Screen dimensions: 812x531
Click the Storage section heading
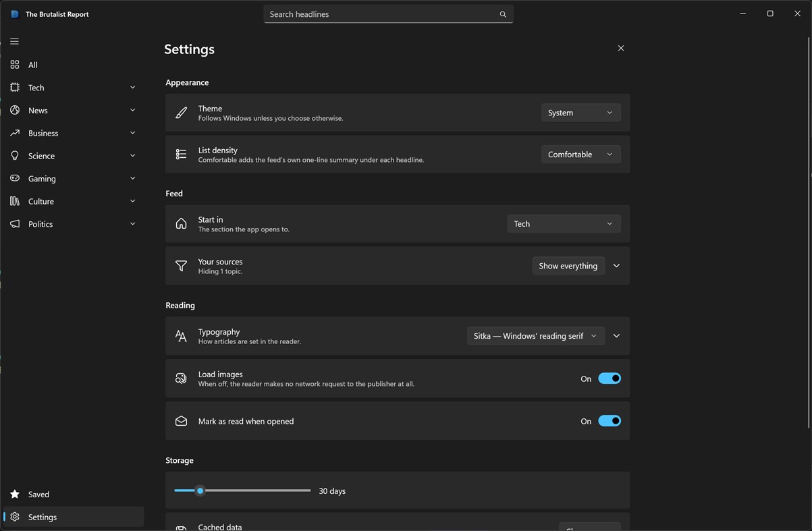(x=180, y=461)
